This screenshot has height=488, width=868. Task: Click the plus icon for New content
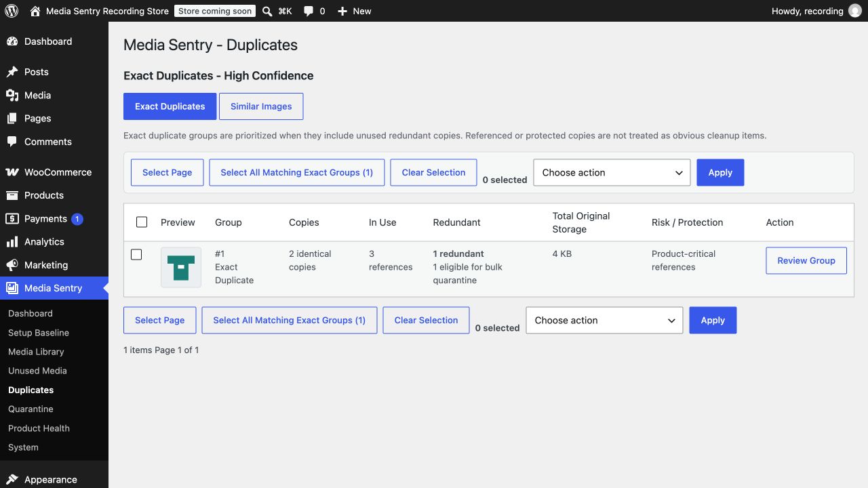[x=342, y=12]
